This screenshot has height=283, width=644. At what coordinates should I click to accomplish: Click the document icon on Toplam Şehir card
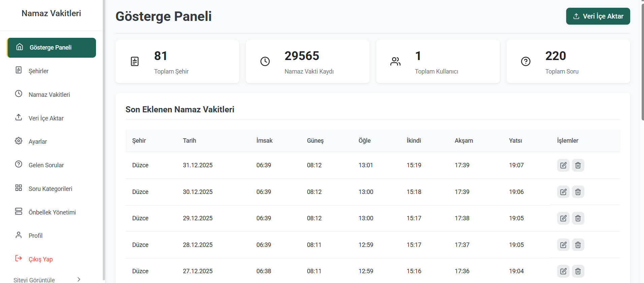click(135, 61)
